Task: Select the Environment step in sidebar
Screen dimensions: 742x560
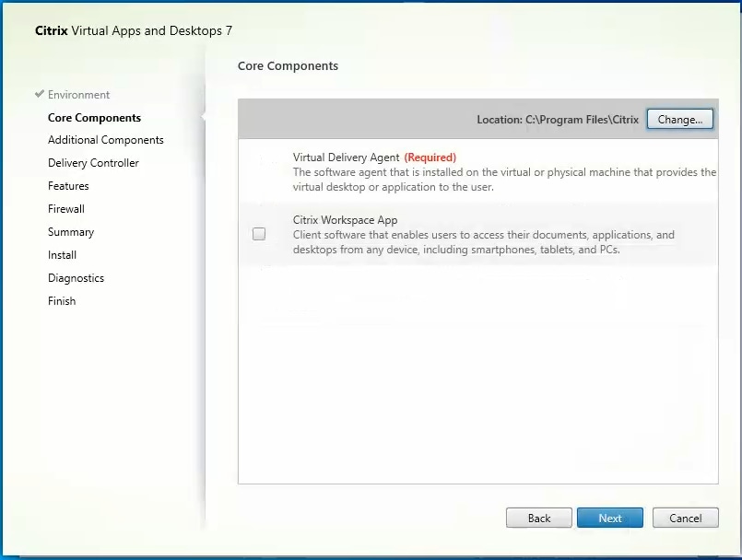Action: pyautogui.click(x=78, y=95)
